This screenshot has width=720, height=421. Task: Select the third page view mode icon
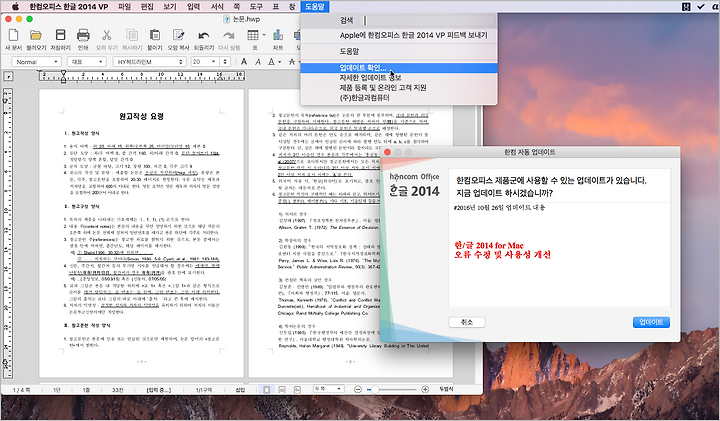pyautogui.click(x=297, y=389)
